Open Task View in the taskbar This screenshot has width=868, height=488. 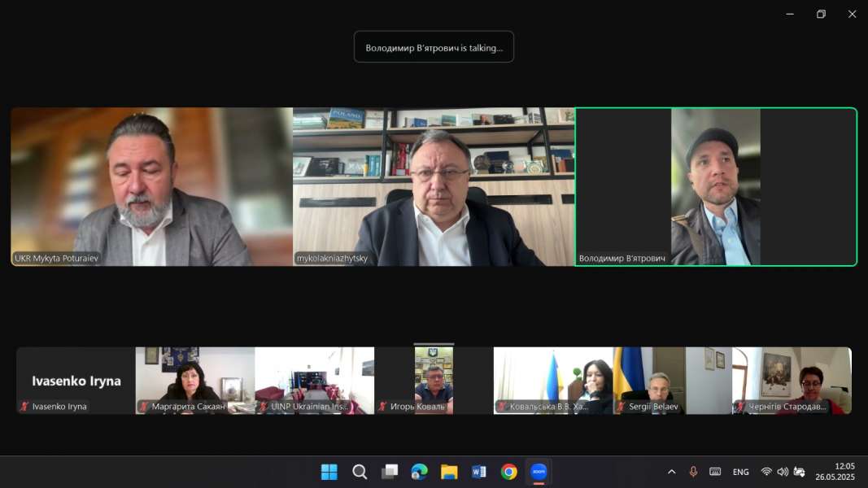pyautogui.click(x=390, y=472)
